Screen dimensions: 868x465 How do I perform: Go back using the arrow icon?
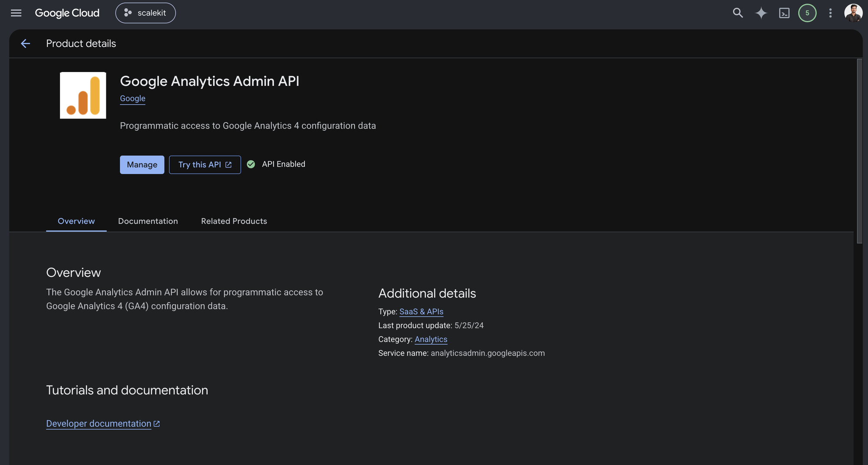pos(26,43)
